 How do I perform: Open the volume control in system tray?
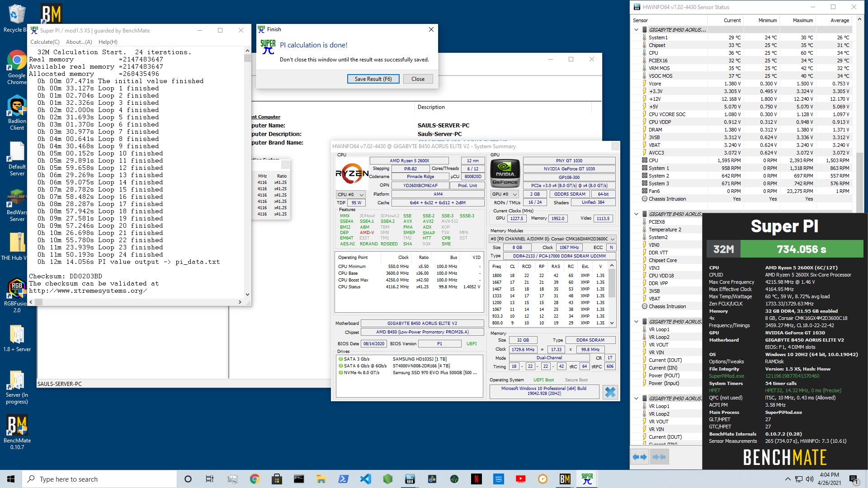809,479
